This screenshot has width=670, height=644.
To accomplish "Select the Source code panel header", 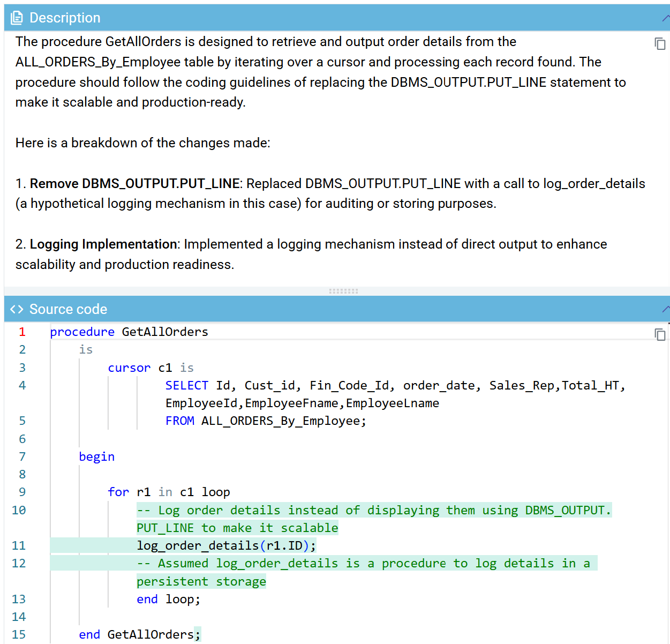I will [x=68, y=309].
